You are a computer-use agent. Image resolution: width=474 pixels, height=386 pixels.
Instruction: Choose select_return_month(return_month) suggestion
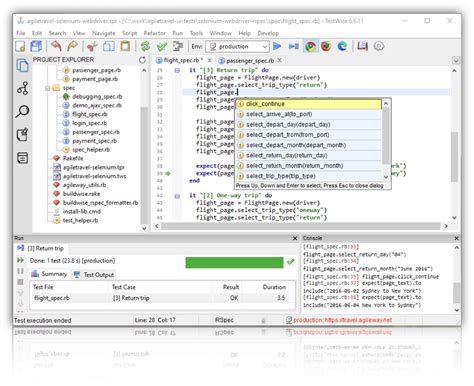coord(308,166)
